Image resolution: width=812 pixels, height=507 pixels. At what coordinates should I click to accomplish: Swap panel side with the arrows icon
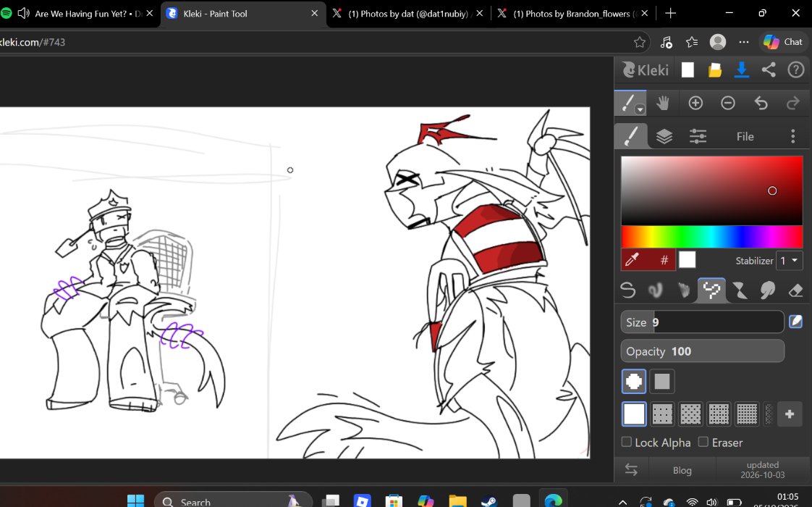tap(631, 469)
